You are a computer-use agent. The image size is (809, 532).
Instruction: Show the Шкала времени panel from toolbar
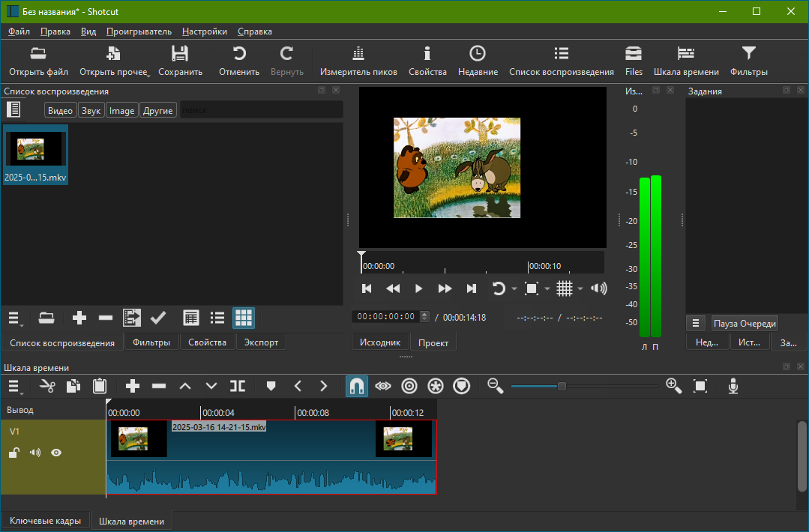pyautogui.click(x=686, y=61)
